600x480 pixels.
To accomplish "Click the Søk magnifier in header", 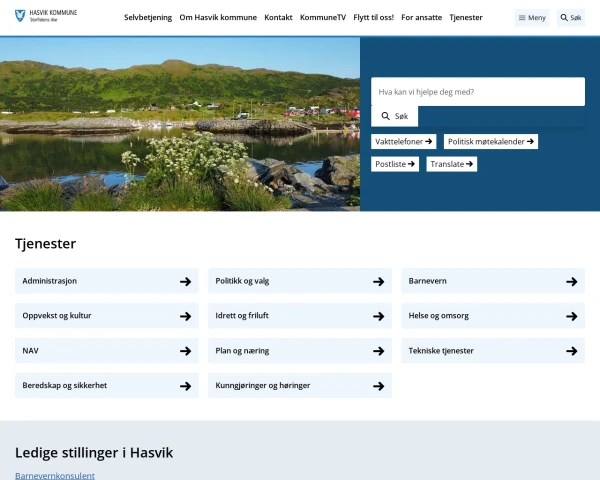I will (x=570, y=18).
